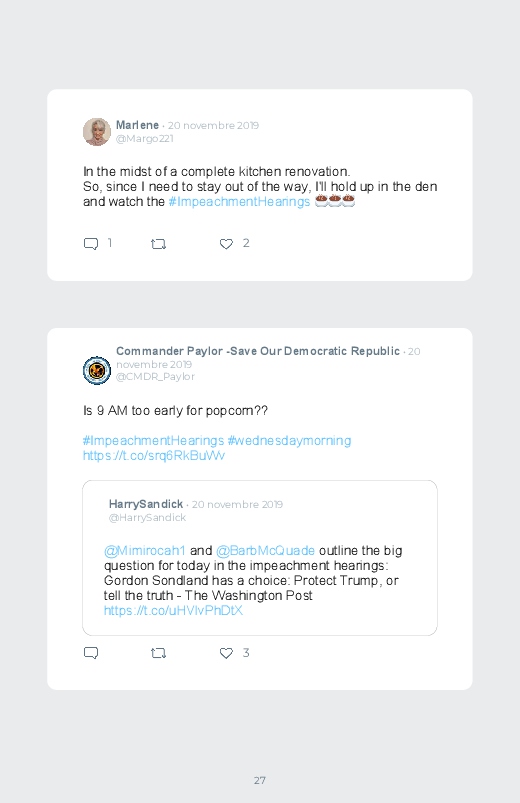Open @Mimirocah1 mention in quoted tweet
The image size is (520, 803).
pos(144,551)
